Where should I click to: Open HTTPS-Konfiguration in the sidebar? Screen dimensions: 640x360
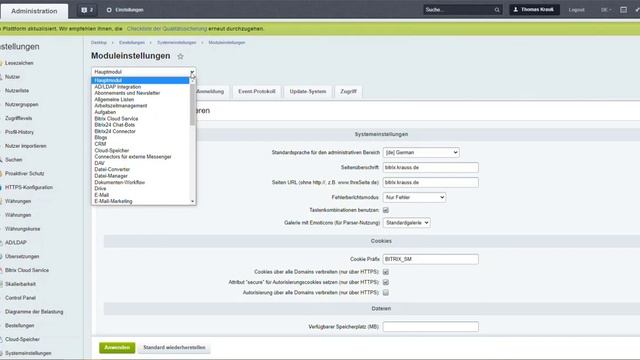pos(29,187)
